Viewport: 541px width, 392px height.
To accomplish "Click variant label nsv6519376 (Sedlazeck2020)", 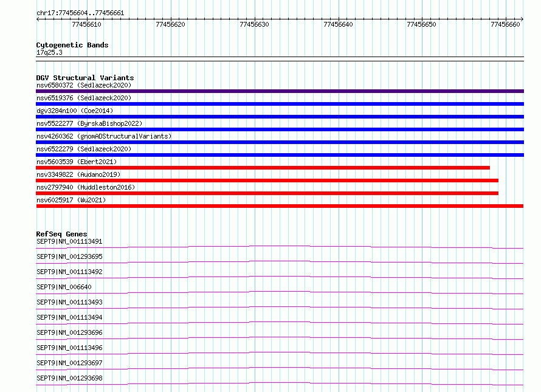I will (x=84, y=98).
